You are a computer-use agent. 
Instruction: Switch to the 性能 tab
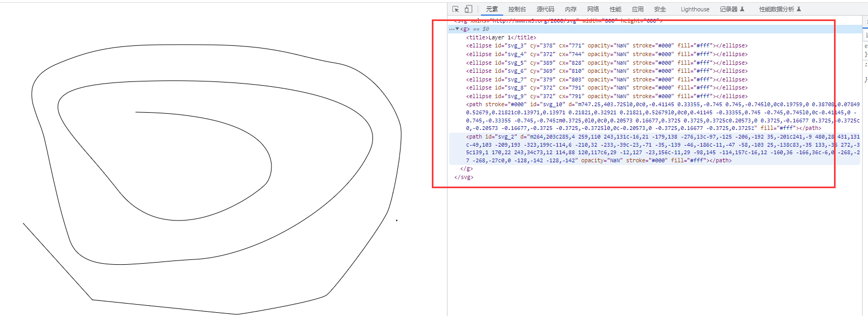point(615,9)
